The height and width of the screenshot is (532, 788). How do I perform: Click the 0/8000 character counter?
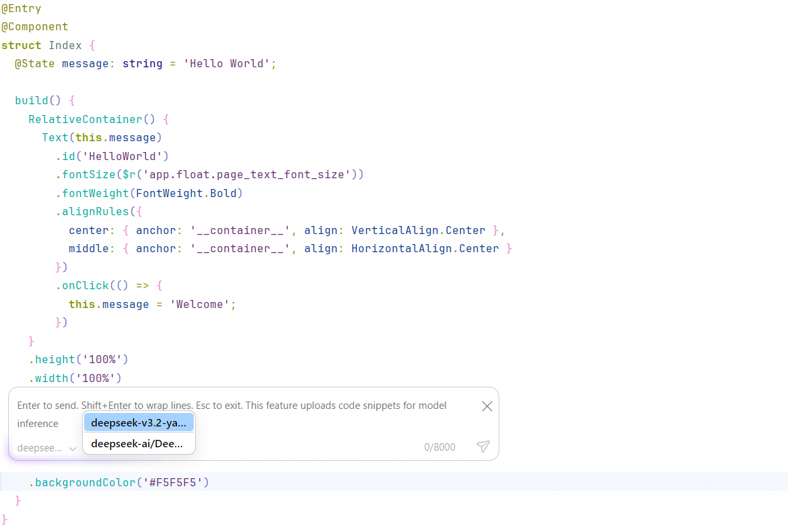pos(439,447)
